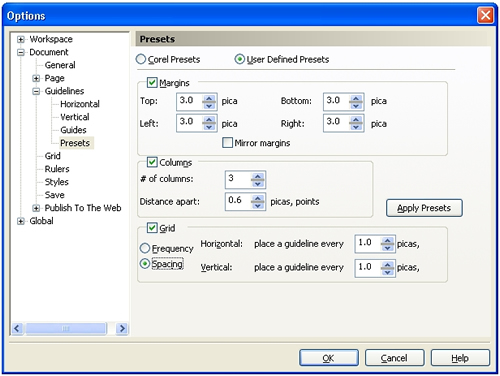Select the Spacing radio button
The width and height of the screenshot is (500, 376).
click(145, 264)
